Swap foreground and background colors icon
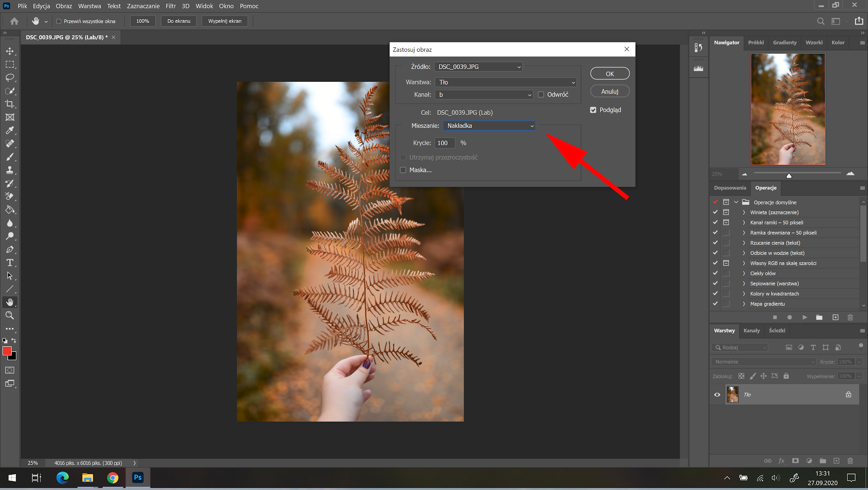Screen dimensions: 868x490 (14, 341)
